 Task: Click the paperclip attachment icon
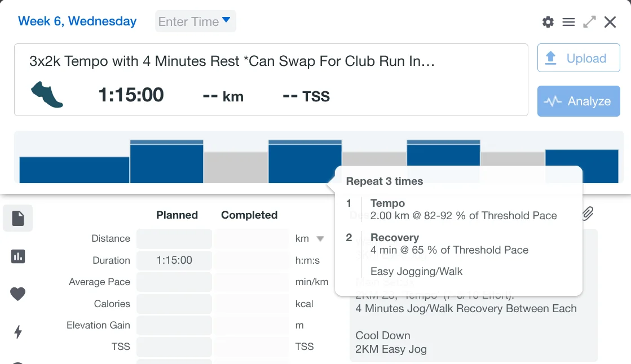[x=588, y=213]
